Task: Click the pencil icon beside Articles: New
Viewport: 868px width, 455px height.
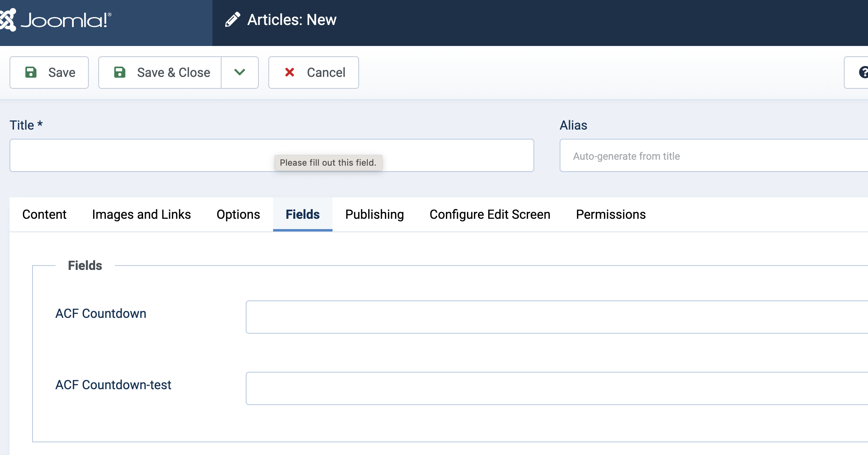Action: pyautogui.click(x=233, y=19)
